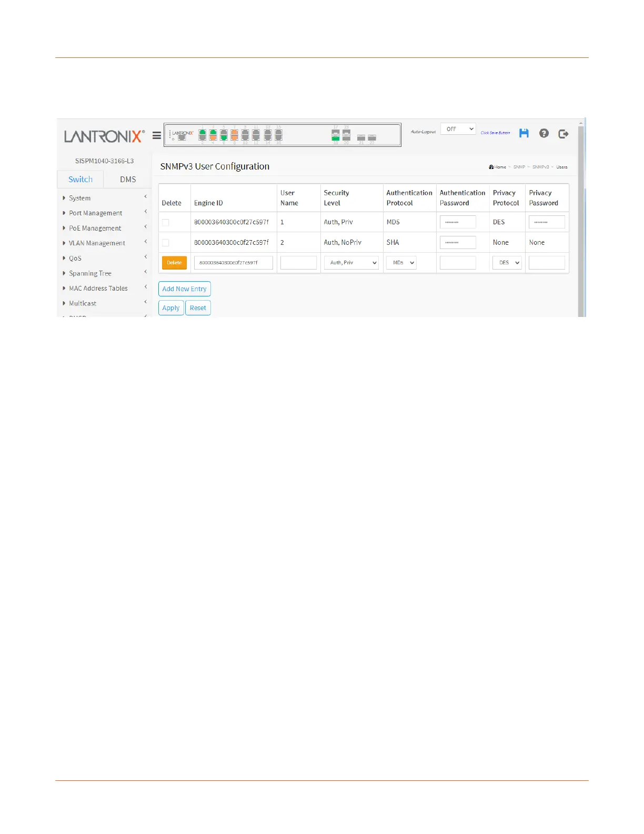The height and width of the screenshot is (834, 644).
Task: Switch to the DMS tab
Action: point(128,179)
